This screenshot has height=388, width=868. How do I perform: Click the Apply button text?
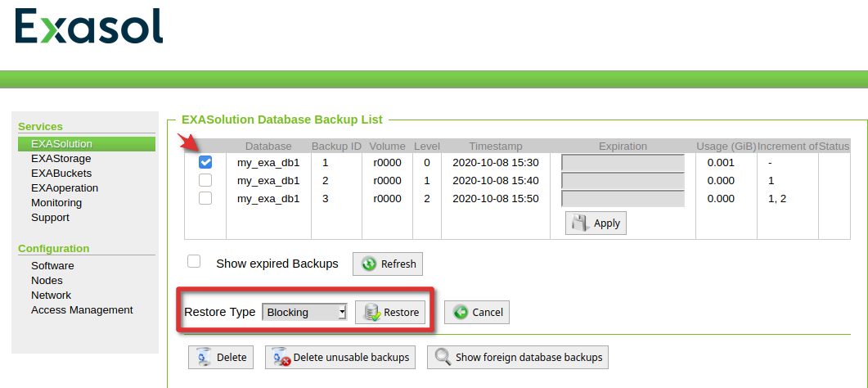pyautogui.click(x=607, y=223)
